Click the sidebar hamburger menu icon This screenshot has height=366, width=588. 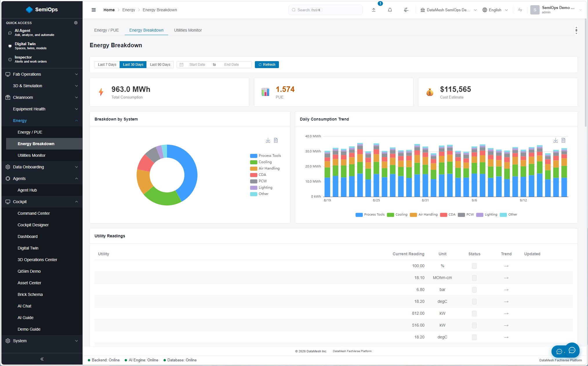pos(94,10)
